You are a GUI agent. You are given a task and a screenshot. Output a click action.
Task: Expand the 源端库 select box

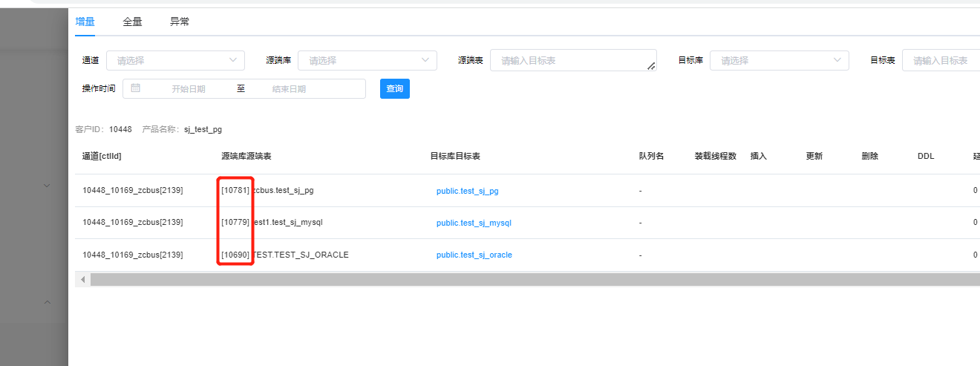(367, 60)
